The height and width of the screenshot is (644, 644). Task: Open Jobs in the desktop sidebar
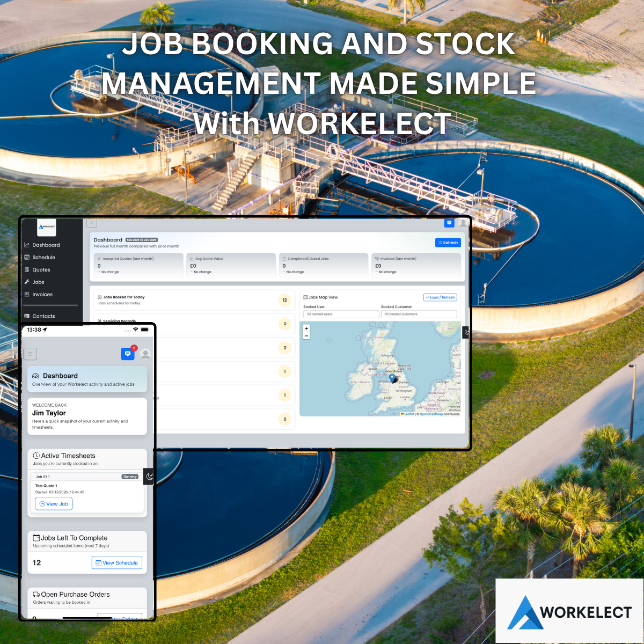tap(34, 282)
